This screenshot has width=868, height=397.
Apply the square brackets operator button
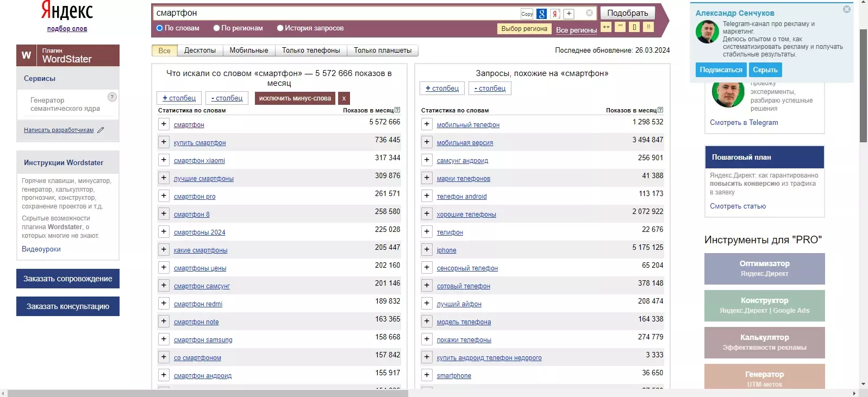634,27
